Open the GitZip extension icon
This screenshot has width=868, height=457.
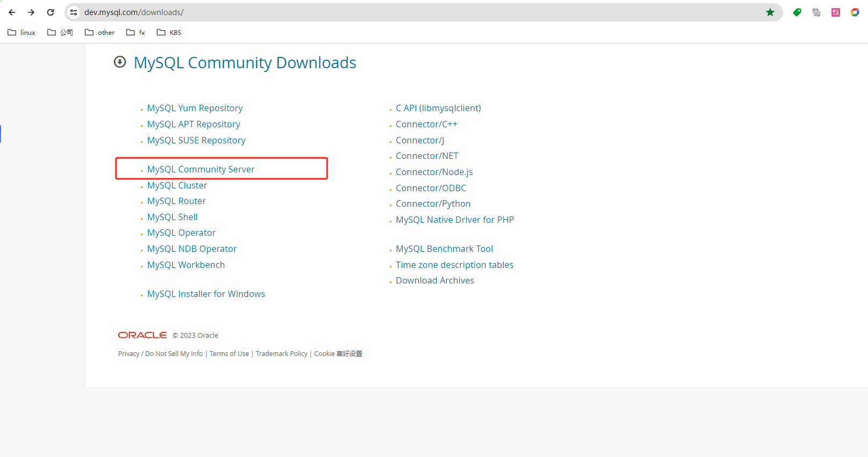click(816, 12)
